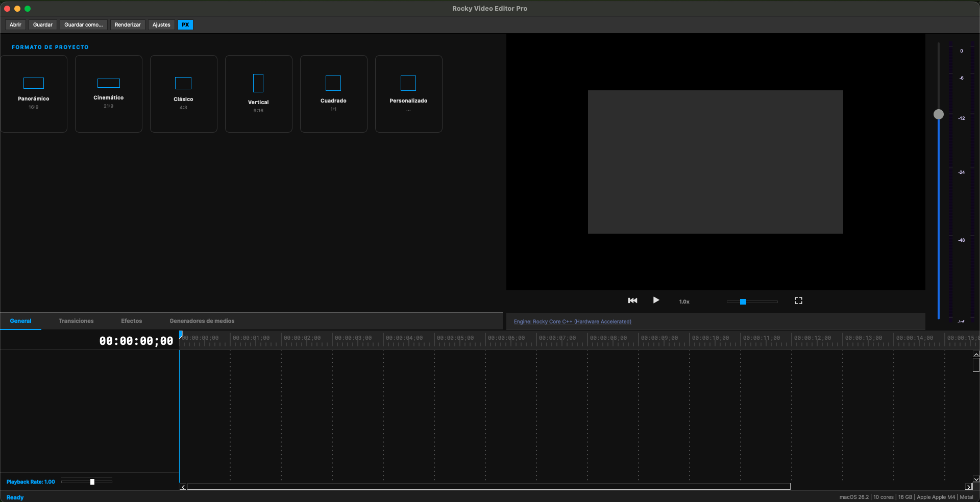The width and height of the screenshot is (980, 502).
Task: Click the 1.0x playback speed label
Action: pos(684,302)
